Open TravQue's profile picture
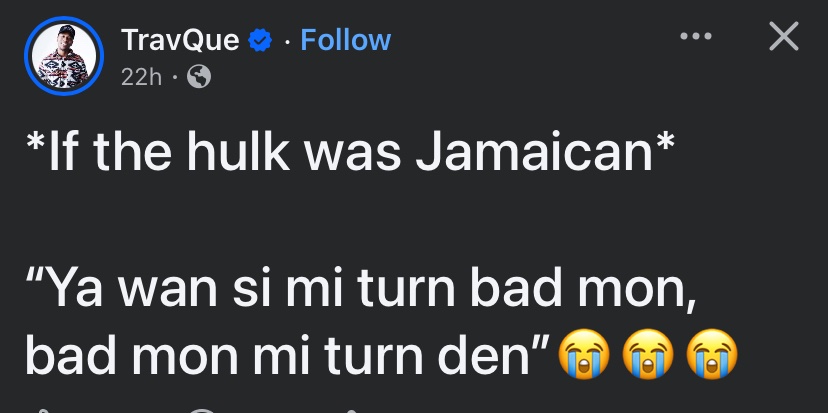828x413 pixels. (x=65, y=57)
